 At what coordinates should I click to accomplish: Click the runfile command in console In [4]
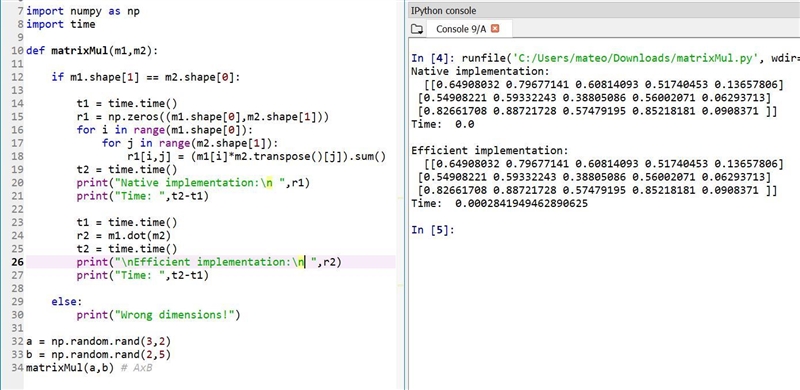pos(605,58)
